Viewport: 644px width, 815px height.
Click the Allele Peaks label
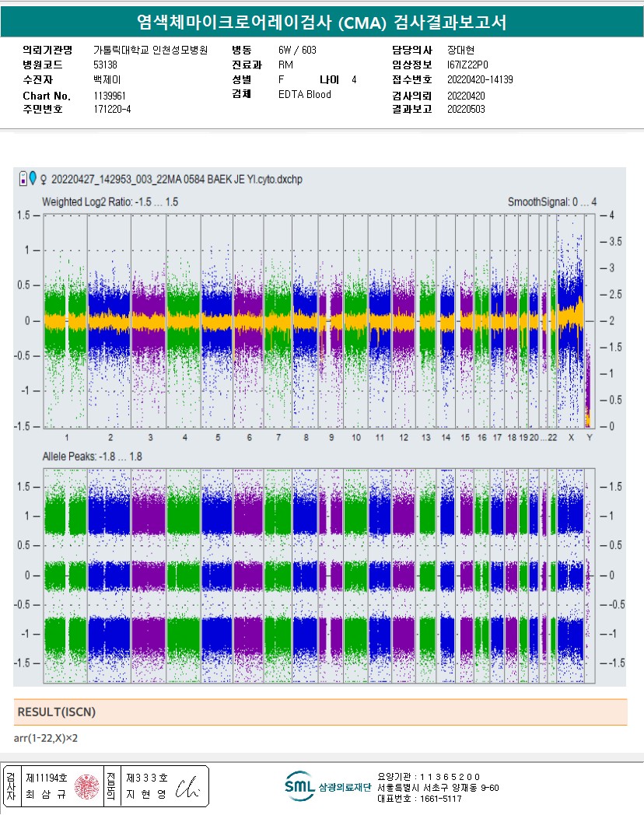click(91, 456)
